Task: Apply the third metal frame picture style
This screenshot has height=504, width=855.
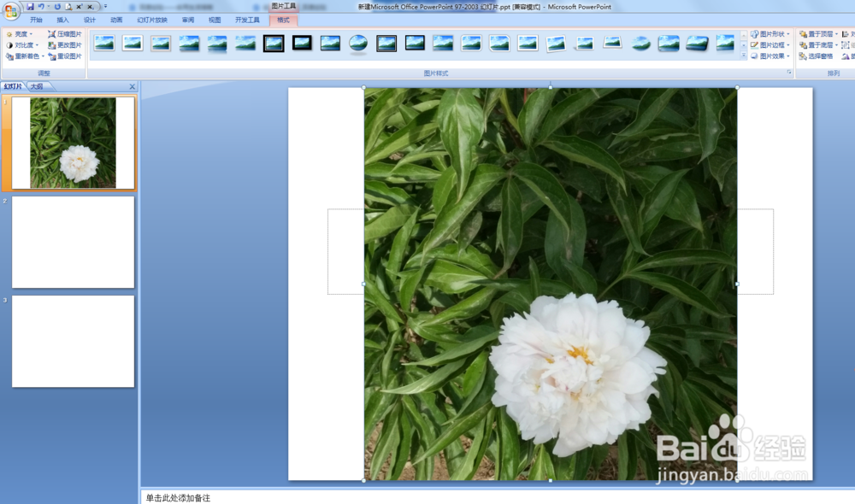Action: pos(161,43)
